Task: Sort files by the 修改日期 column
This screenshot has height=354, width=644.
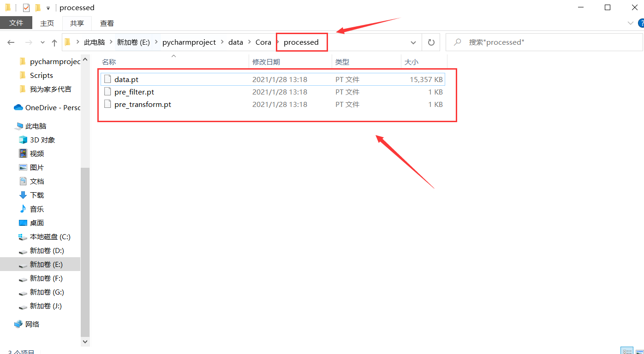Action: pos(267,61)
